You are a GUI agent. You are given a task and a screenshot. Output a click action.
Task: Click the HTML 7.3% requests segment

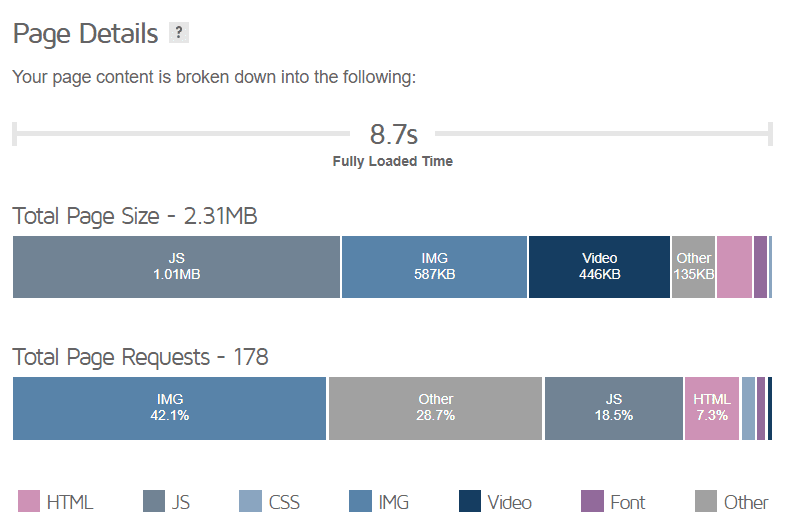tap(712, 407)
